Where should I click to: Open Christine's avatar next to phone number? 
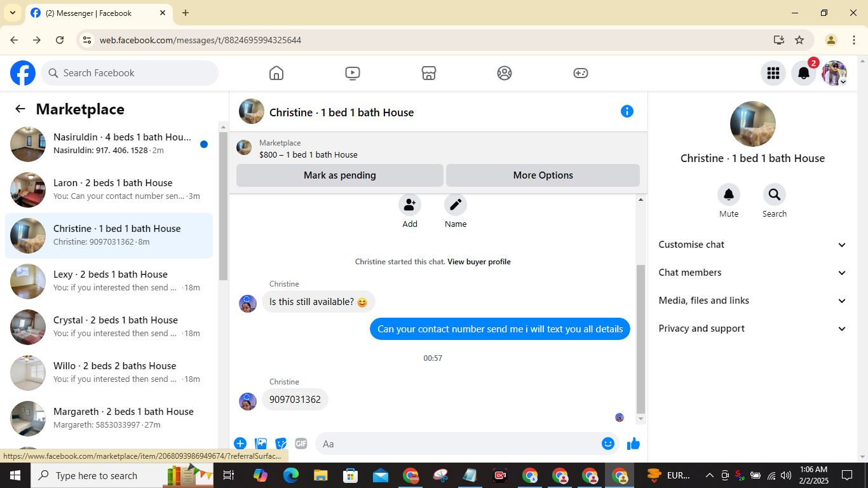[248, 401]
